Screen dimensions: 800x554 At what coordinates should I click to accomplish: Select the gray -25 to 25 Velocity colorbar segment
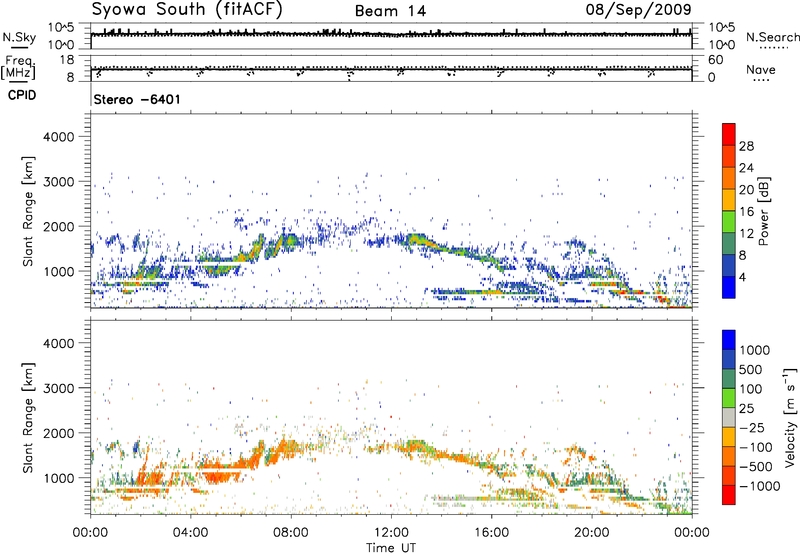point(729,417)
